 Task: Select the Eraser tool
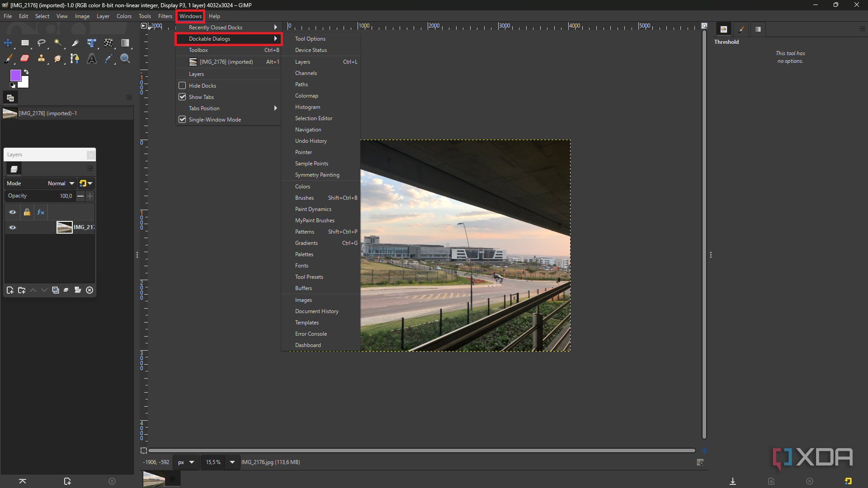(24, 58)
